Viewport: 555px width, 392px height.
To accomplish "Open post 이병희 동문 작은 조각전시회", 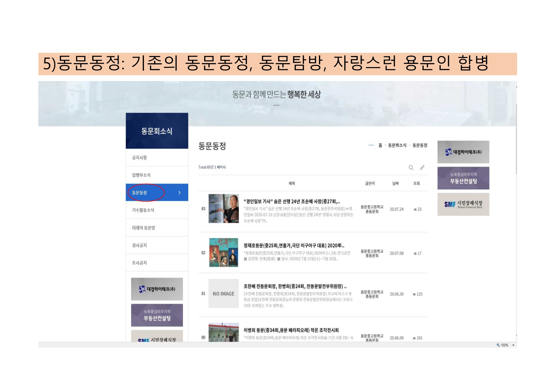I will [x=291, y=330].
